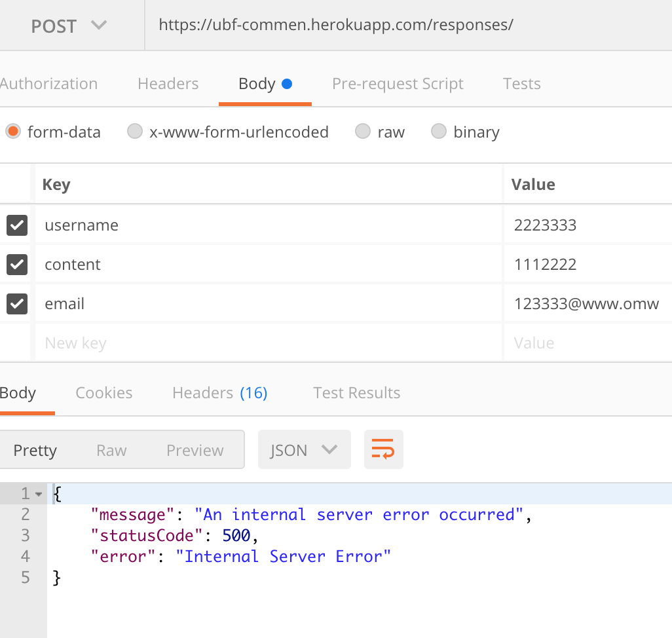
Task: Switch to the Pre-request Script tab
Action: (x=398, y=83)
